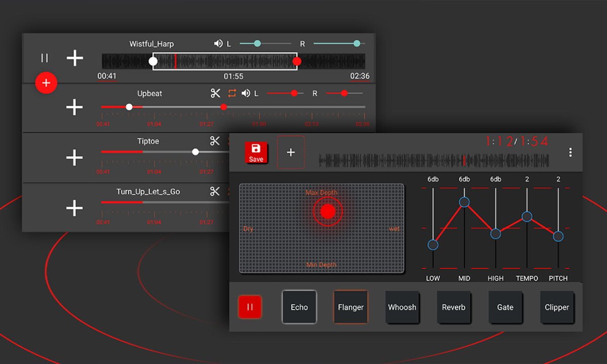The image size is (607, 364).
Task: Adjust the TEMPO slider knob
Action: pyautogui.click(x=527, y=216)
